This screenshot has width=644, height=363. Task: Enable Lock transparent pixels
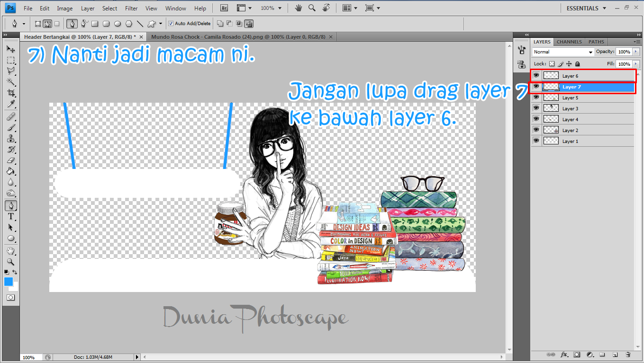click(552, 64)
